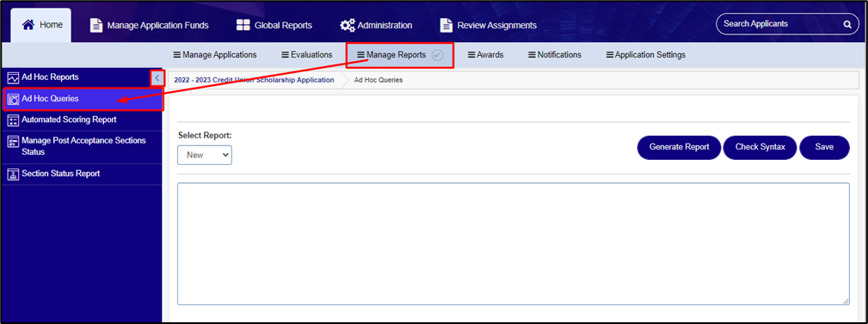This screenshot has width=868, height=324.
Task: Click the Global Reports grid icon
Action: (x=243, y=26)
